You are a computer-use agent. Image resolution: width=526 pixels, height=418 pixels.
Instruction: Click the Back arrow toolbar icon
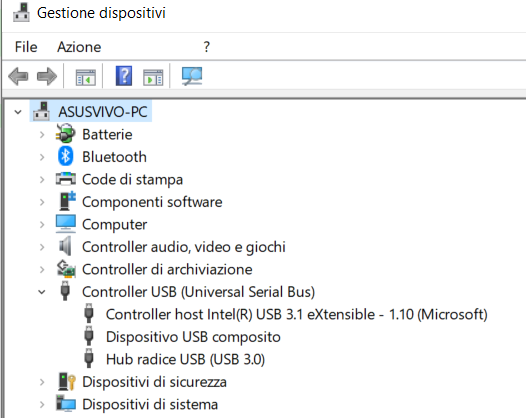[x=18, y=76]
